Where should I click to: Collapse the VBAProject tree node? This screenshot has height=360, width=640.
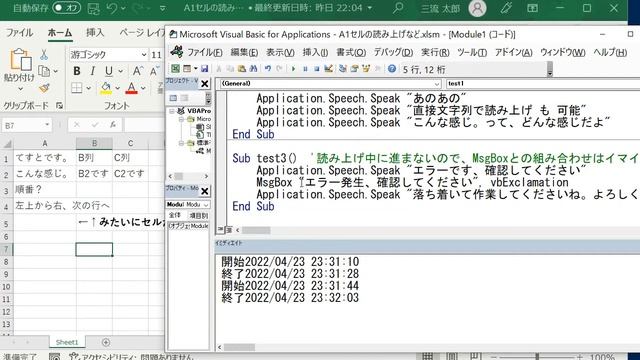coord(172,111)
